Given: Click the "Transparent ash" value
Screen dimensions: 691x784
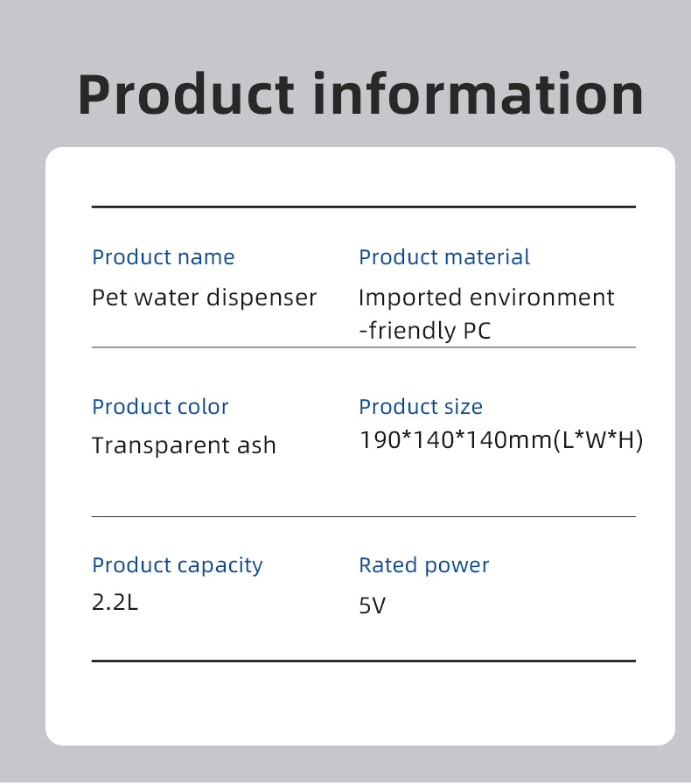Looking at the screenshot, I should click(x=184, y=445).
